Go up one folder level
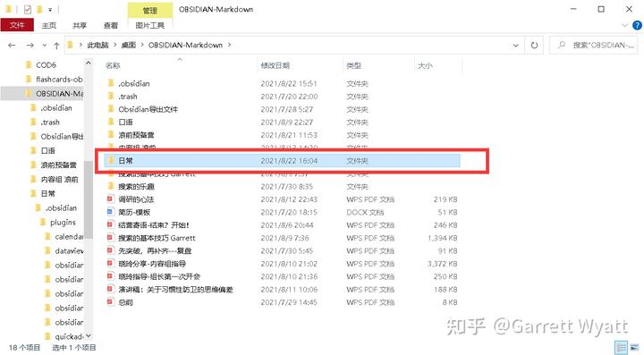This screenshot has height=355, width=644. coord(56,45)
